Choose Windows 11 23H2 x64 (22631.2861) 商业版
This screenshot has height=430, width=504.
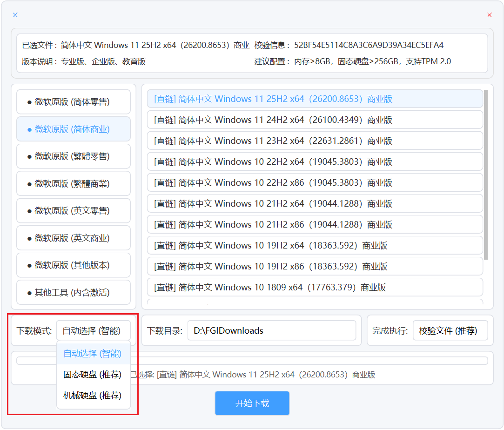[315, 141]
